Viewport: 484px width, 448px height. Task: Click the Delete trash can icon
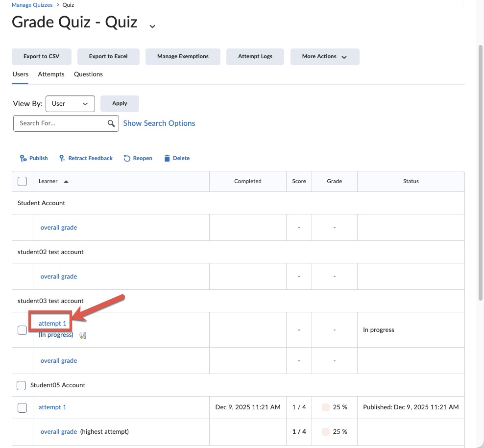(167, 158)
